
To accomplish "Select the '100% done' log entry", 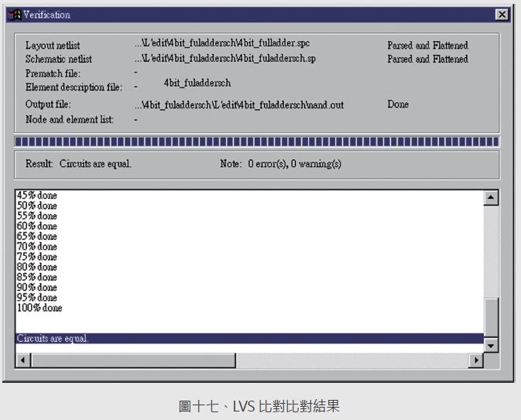I will coord(39,308).
